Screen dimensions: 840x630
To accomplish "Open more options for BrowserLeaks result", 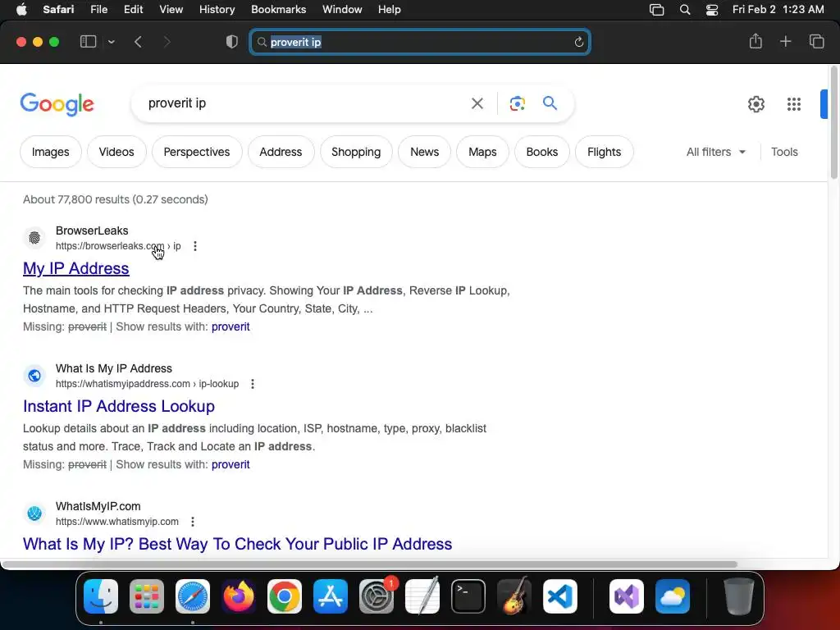I will pos(195,246).
